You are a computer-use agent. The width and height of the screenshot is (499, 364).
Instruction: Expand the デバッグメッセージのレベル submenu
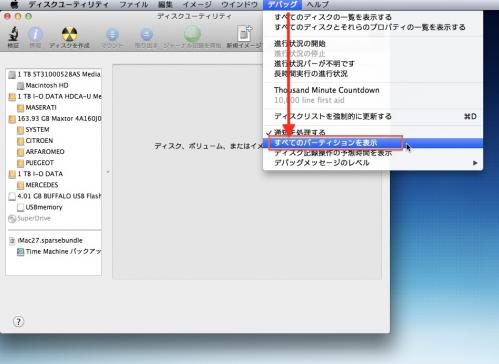point(373,163)
